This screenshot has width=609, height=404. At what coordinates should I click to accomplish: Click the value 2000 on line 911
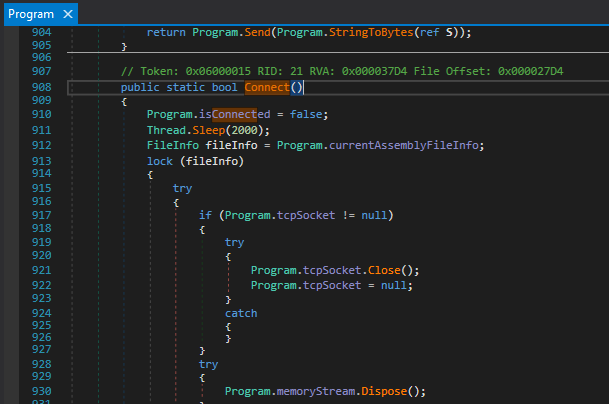pos(244,130)
